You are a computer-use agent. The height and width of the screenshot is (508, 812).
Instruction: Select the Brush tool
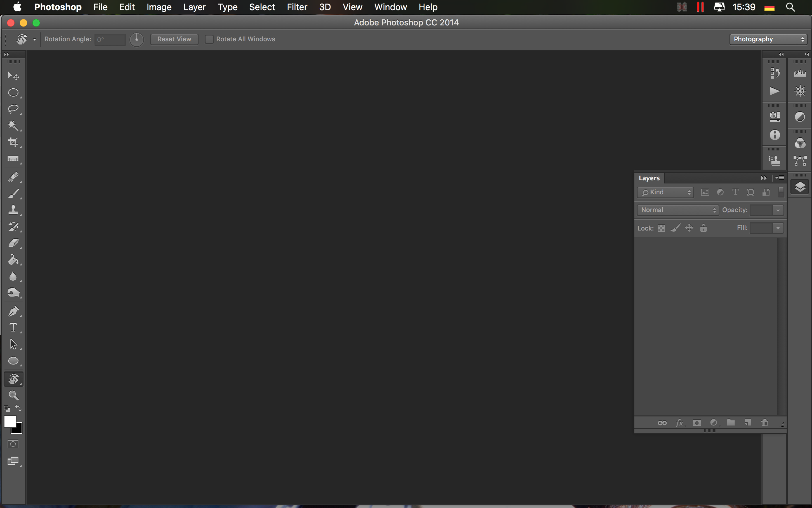click(13, 194)
